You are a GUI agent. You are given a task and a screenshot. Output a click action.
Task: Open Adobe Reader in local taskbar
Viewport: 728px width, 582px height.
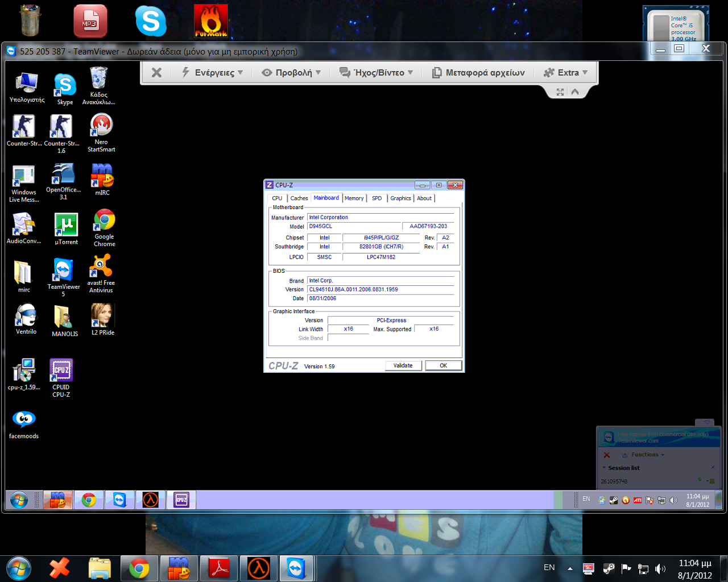pos(220,568)
